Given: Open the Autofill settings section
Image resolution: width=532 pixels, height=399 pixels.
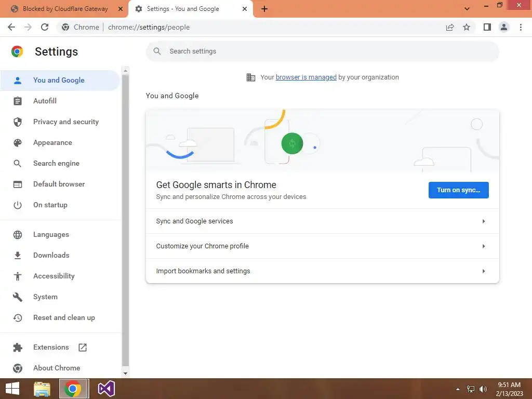Looking at the screenshot, I should pyautogui.click(x=60, y=101).
